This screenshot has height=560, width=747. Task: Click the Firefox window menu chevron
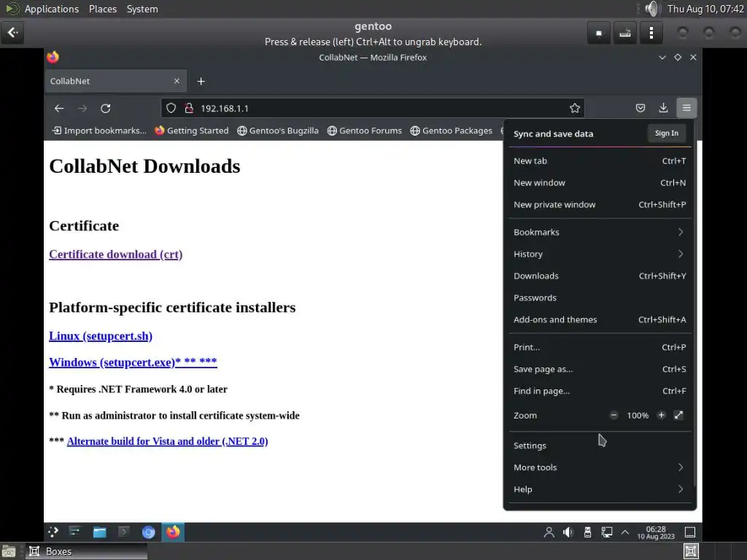pyautogui.click(x=662, y=57)
